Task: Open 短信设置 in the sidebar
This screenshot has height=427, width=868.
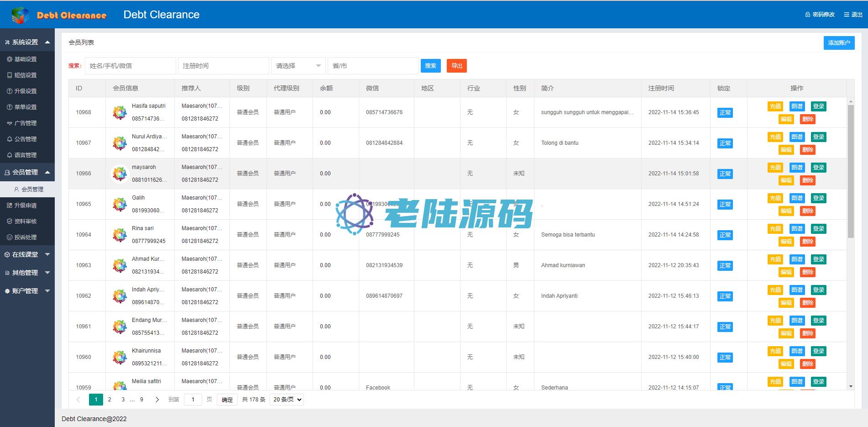Action: [26, 75]
